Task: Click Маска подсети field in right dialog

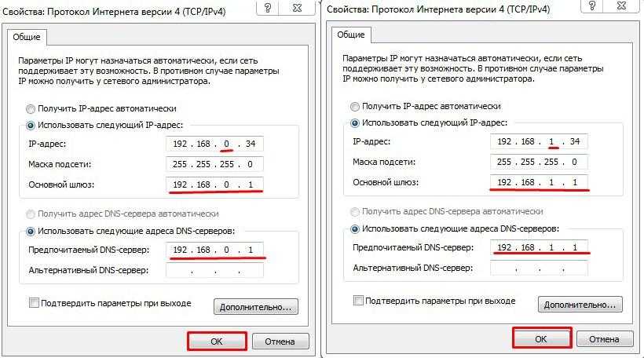Action: tap(540, 162)
